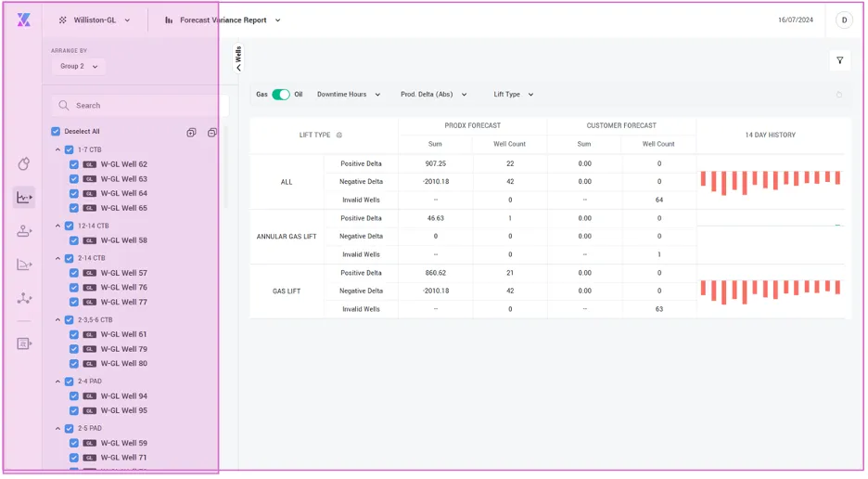Uncheck W-GL Well 63 checkbox
This screenshot has width=868, height=479.
coord(73,179)
